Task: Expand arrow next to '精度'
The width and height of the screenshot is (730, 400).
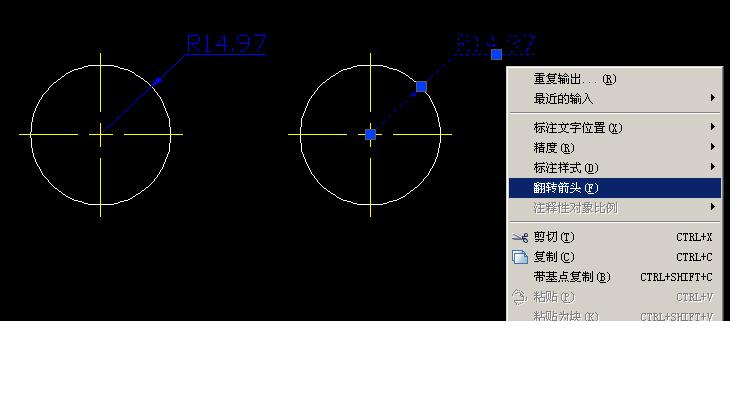Action: 712,147
